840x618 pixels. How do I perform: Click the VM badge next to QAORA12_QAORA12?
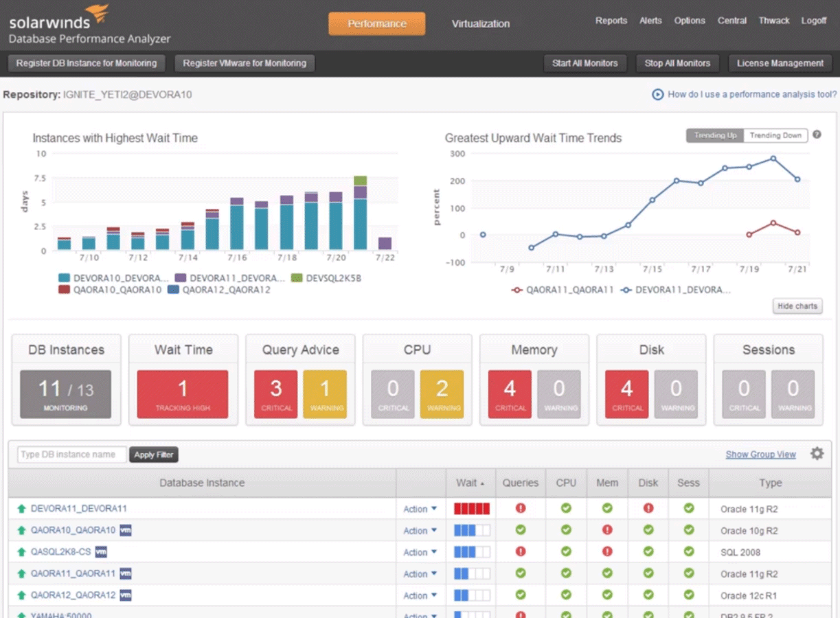(x=126, y=595)
